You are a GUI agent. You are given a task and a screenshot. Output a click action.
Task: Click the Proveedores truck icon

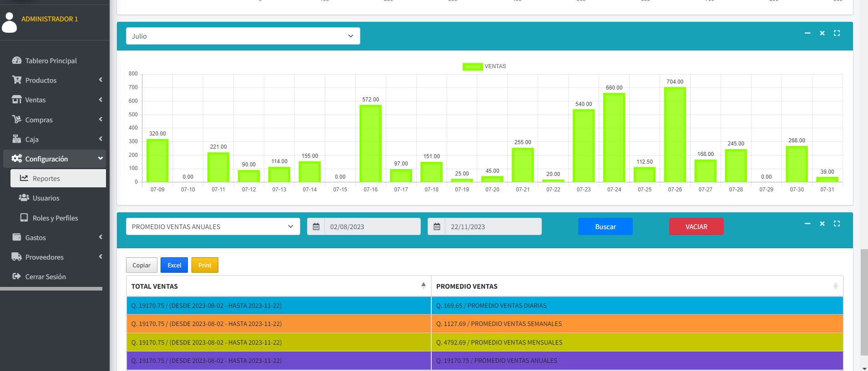tap(17, 257)
